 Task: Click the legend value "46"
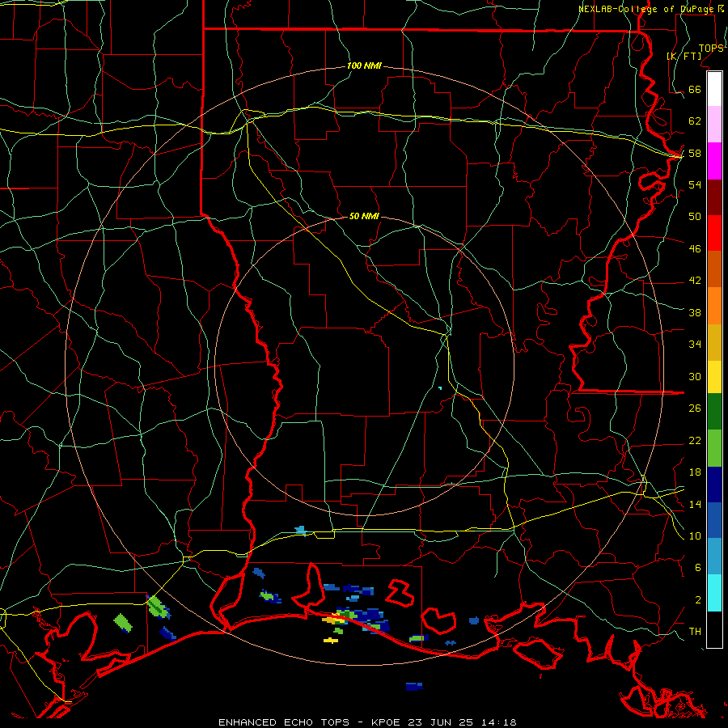point(695,248)
